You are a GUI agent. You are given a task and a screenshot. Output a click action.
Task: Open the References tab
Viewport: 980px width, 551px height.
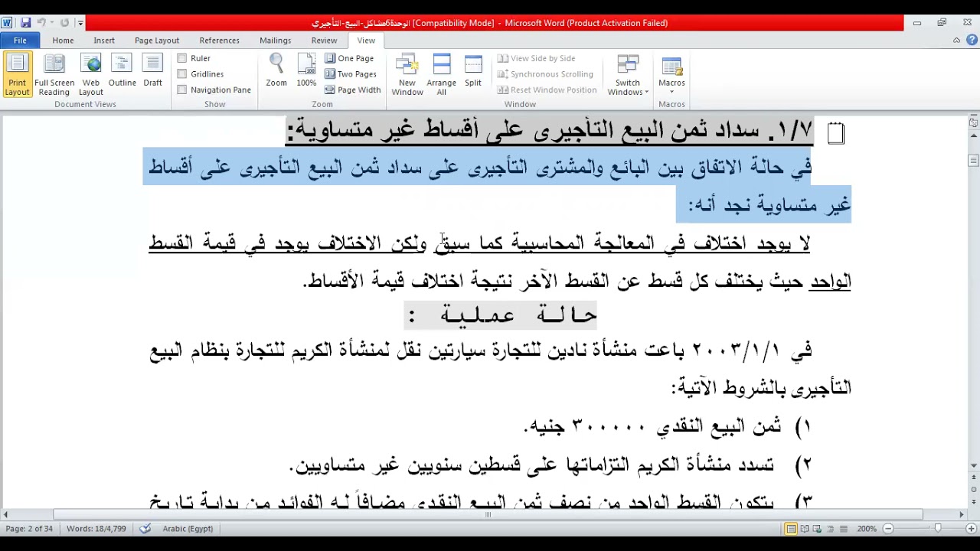(219, 40)
